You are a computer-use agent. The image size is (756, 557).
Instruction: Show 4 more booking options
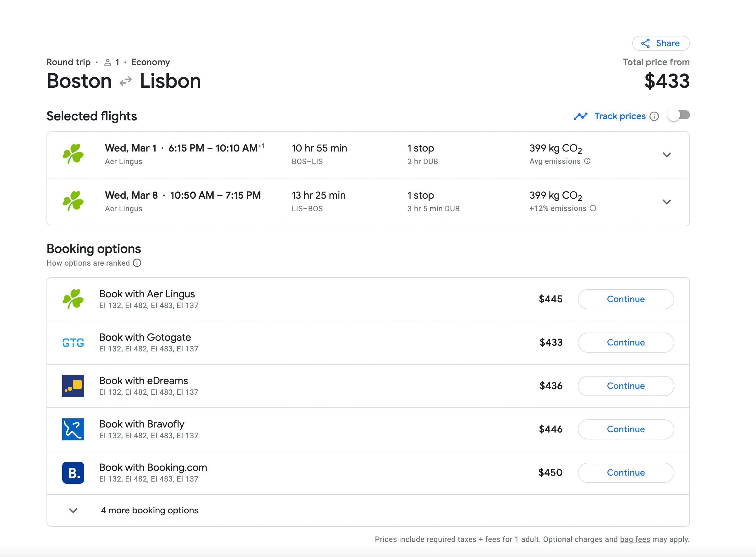[x=149, y=510]
